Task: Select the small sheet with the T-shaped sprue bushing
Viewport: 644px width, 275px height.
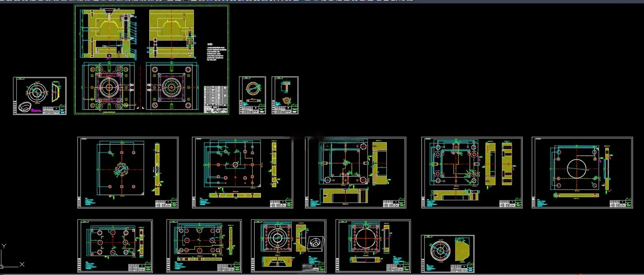Action: (285, 95)
